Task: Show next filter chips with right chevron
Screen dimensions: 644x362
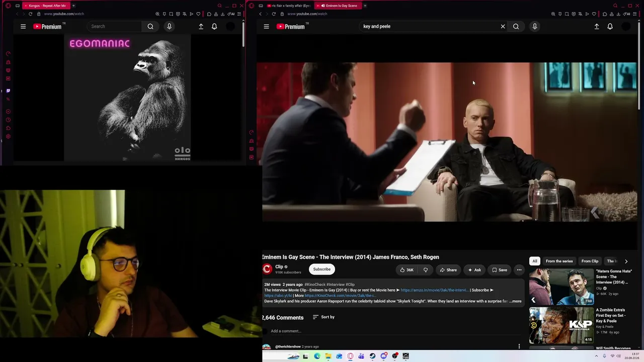Action: 626,261
